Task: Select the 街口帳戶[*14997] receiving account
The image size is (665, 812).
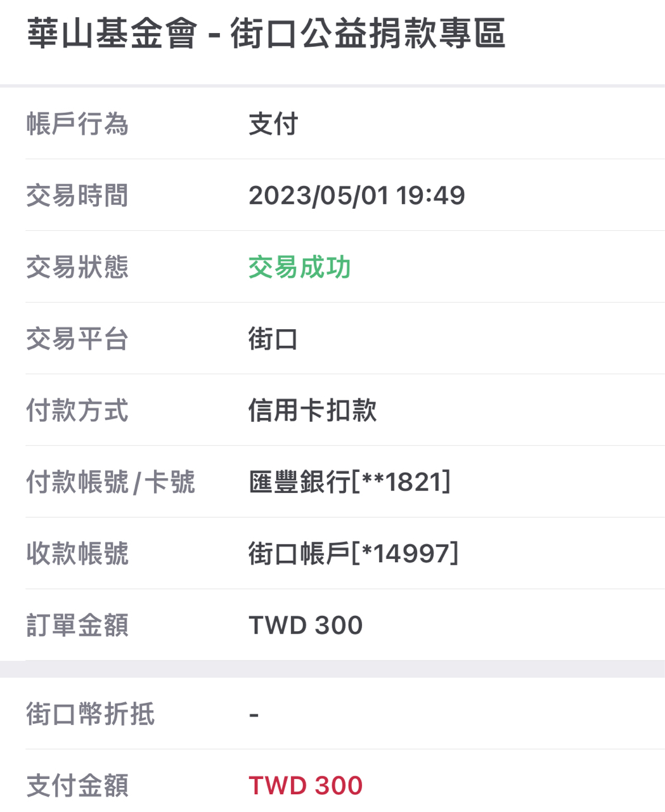Action: 353,554
